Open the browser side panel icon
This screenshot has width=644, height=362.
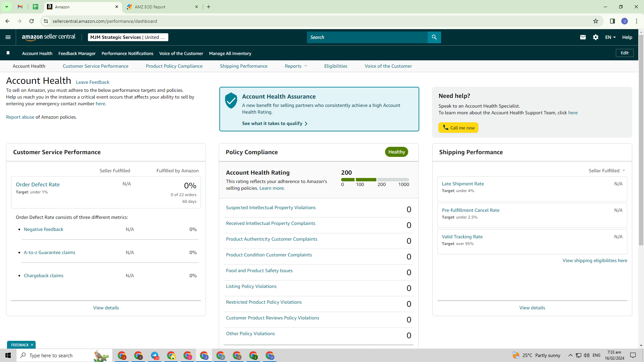[612, 21]
